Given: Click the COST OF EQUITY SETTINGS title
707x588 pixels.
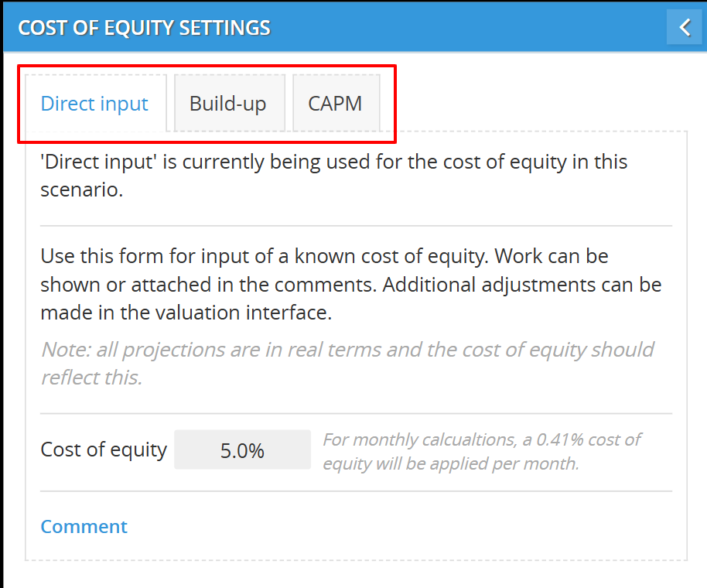Looking at the screenshot, I should (x=145, y=28).
